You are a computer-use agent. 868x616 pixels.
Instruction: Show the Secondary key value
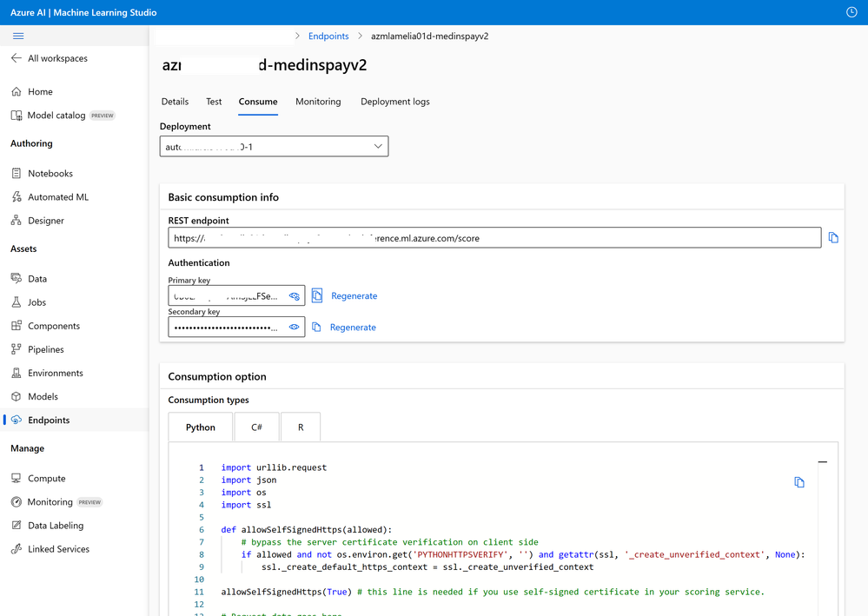pos(294,327)
